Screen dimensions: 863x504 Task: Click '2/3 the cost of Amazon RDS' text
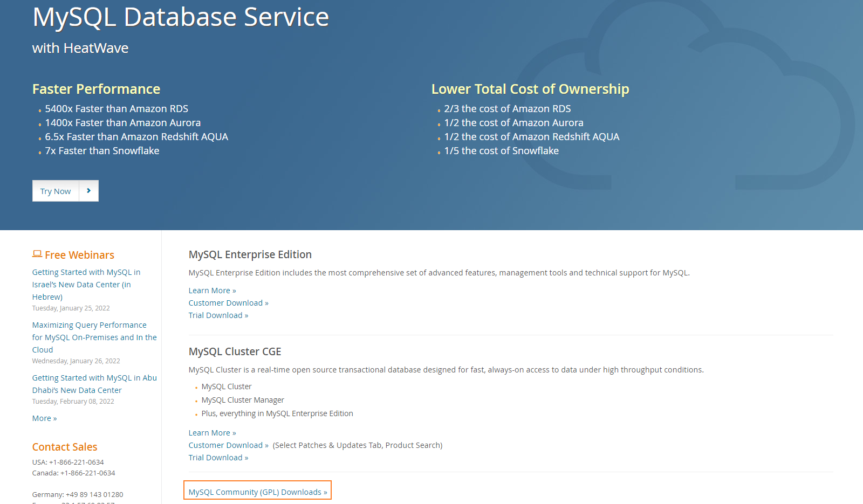point(508,109)
